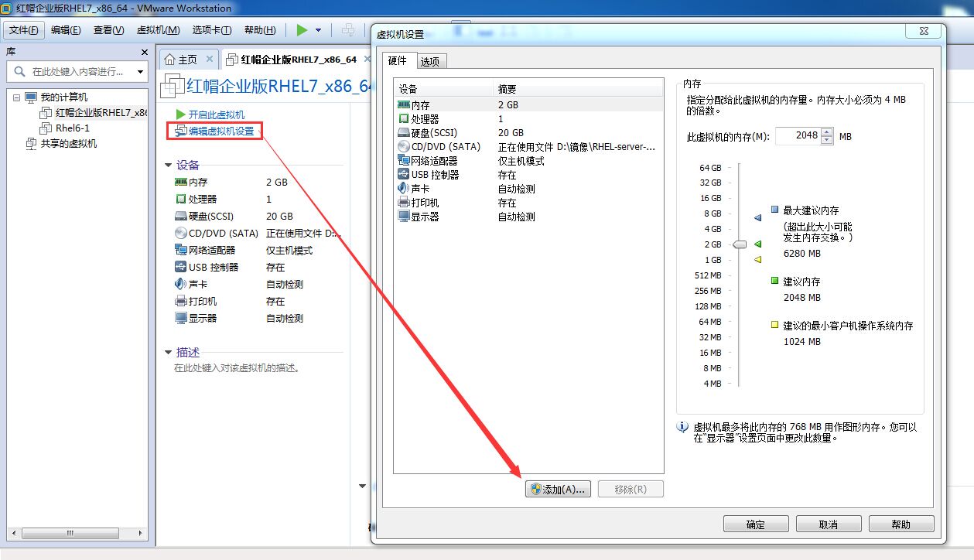Select USB 控制器 in dialog device list
This screenshot has height=560, width=974.
435,175
